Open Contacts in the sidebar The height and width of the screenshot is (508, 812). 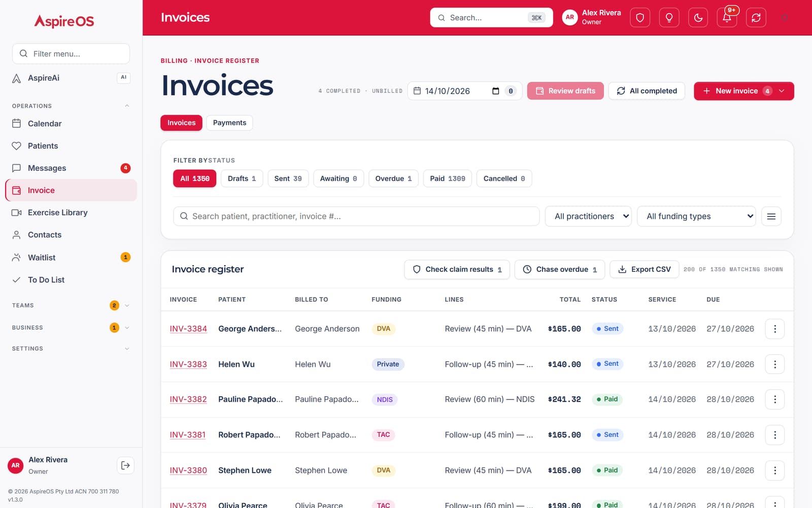pos(71,235)
